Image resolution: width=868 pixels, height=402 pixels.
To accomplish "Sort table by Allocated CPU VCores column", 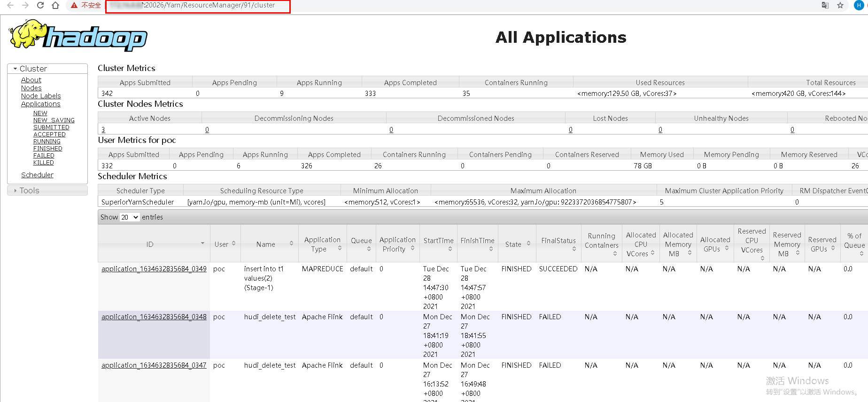I will [x=641, y=244].
